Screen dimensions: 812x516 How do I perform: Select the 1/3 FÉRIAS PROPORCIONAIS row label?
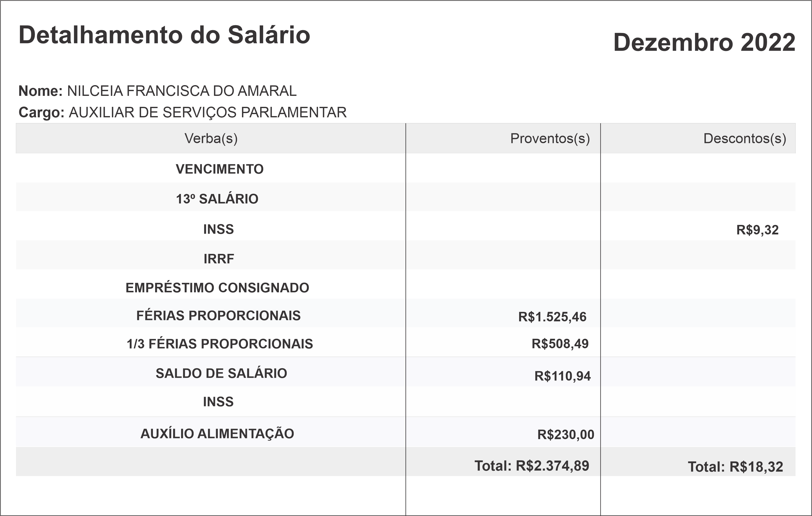[220, 344]
